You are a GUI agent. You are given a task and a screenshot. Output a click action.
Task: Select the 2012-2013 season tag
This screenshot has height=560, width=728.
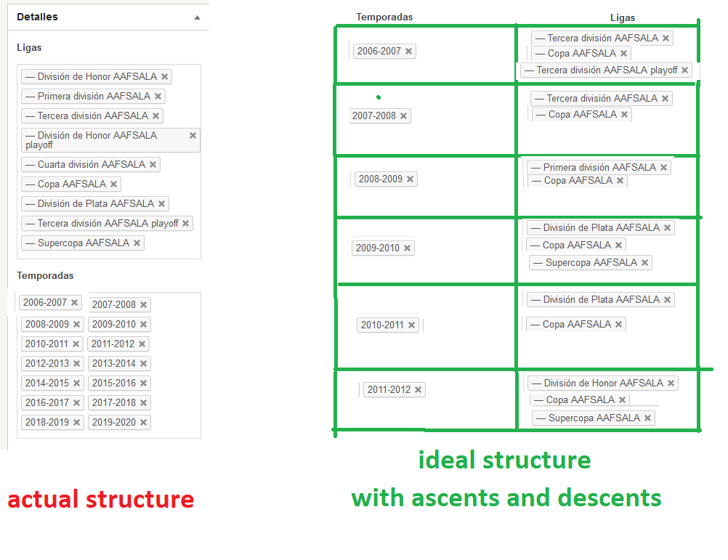click(x=46, y=364)
